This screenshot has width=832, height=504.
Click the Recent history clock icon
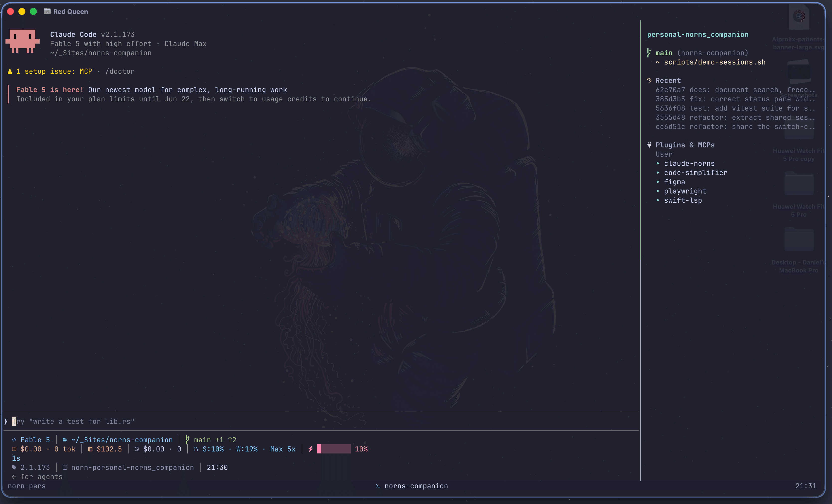[649, 80]
